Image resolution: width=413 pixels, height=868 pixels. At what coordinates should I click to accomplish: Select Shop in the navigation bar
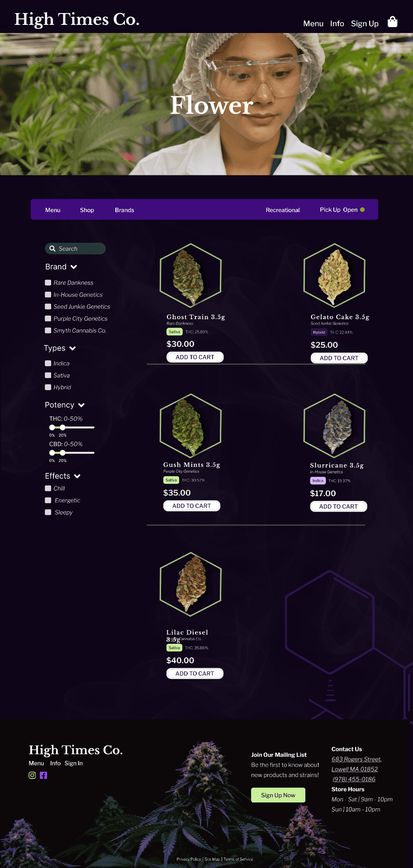point(87,210)
